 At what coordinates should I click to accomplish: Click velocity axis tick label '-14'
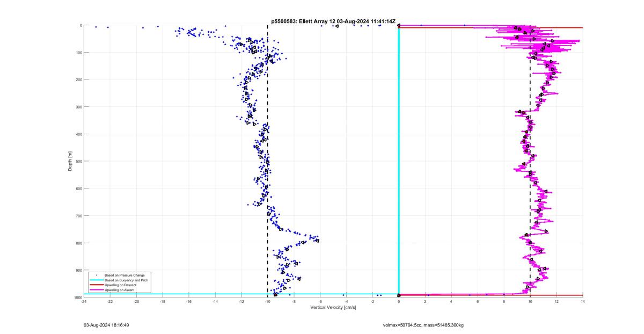coord(215,302)
